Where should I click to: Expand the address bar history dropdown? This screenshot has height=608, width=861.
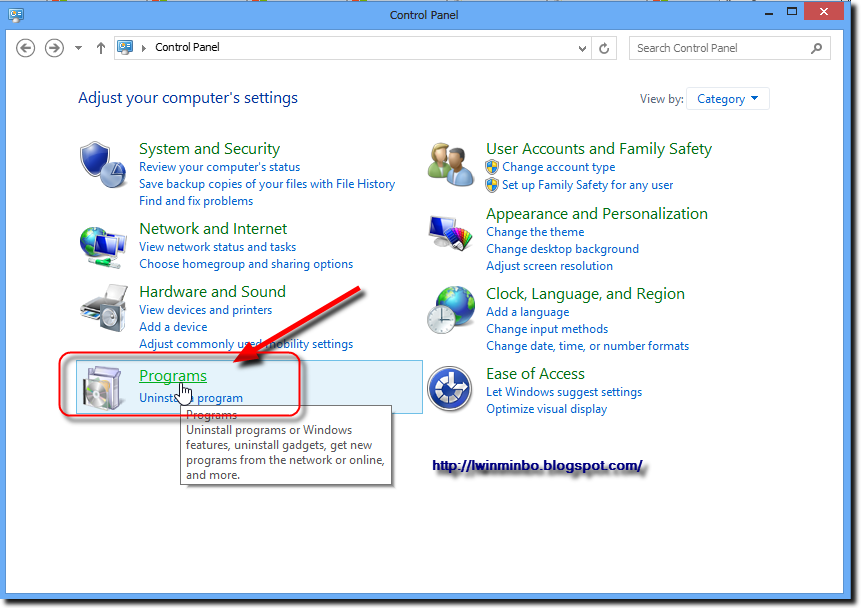click(x=582, y=48)
